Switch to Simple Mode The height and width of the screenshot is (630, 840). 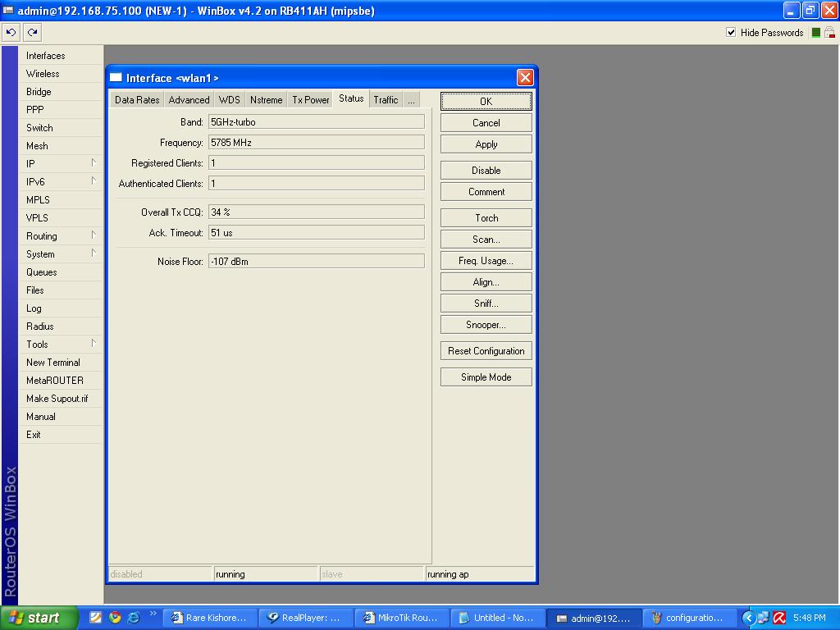click(486, 377)
